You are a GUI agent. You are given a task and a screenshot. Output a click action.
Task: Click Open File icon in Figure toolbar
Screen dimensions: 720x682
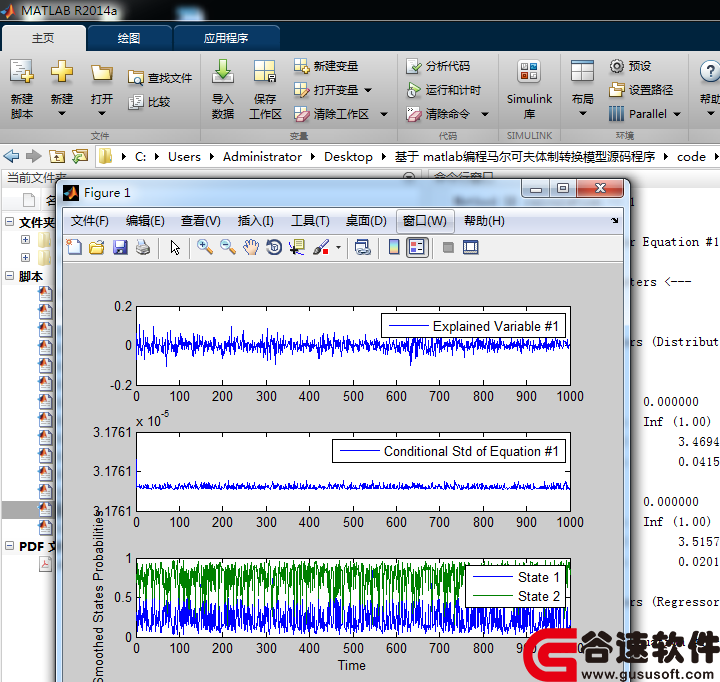pyautogui.click(x=97, y=248)
